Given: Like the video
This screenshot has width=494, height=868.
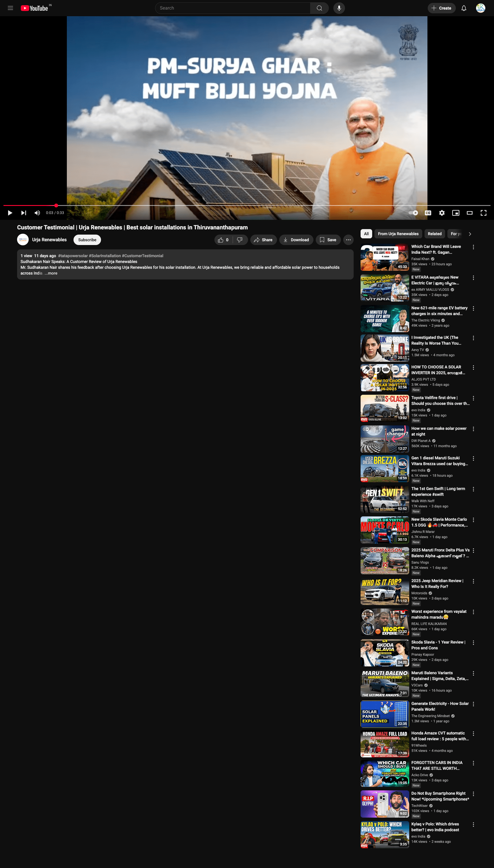Looking at the screenshot, I should click(x=223, y=240).
